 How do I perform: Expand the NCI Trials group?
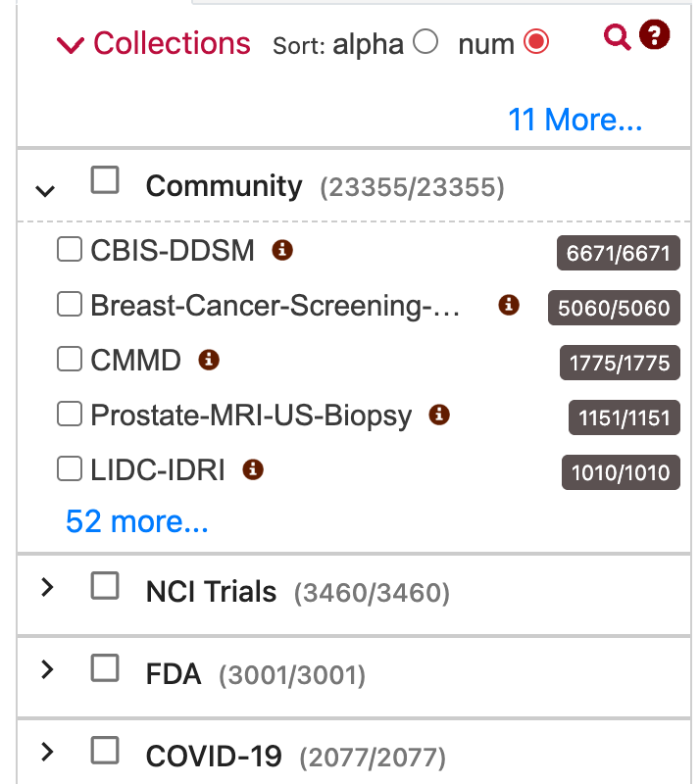[x=47, y=587]
